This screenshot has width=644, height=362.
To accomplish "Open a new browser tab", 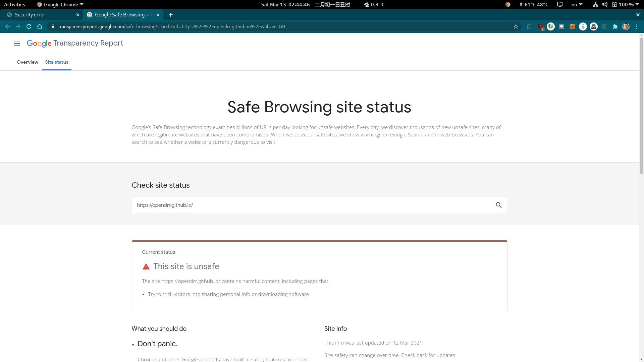I will [171, 15].
